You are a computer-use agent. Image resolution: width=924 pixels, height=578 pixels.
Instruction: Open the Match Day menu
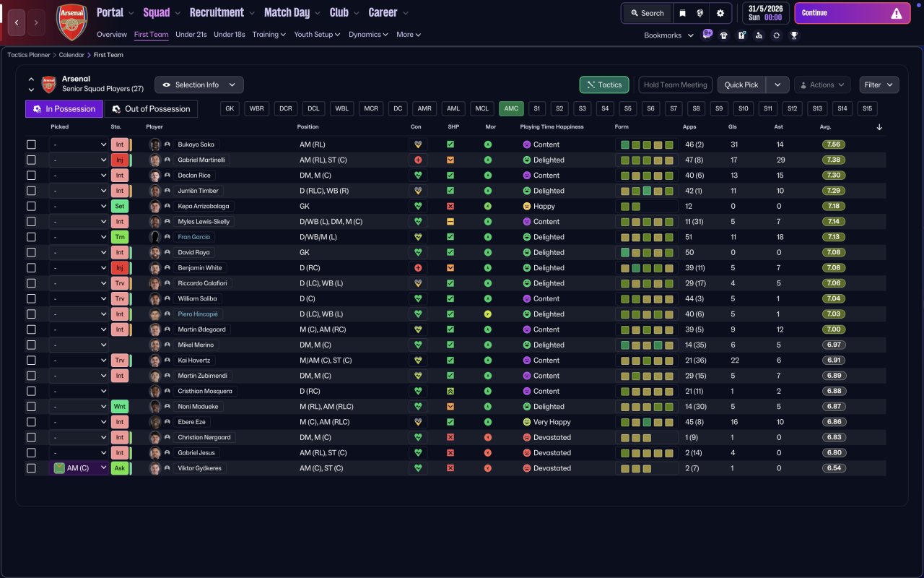[292, 12]
